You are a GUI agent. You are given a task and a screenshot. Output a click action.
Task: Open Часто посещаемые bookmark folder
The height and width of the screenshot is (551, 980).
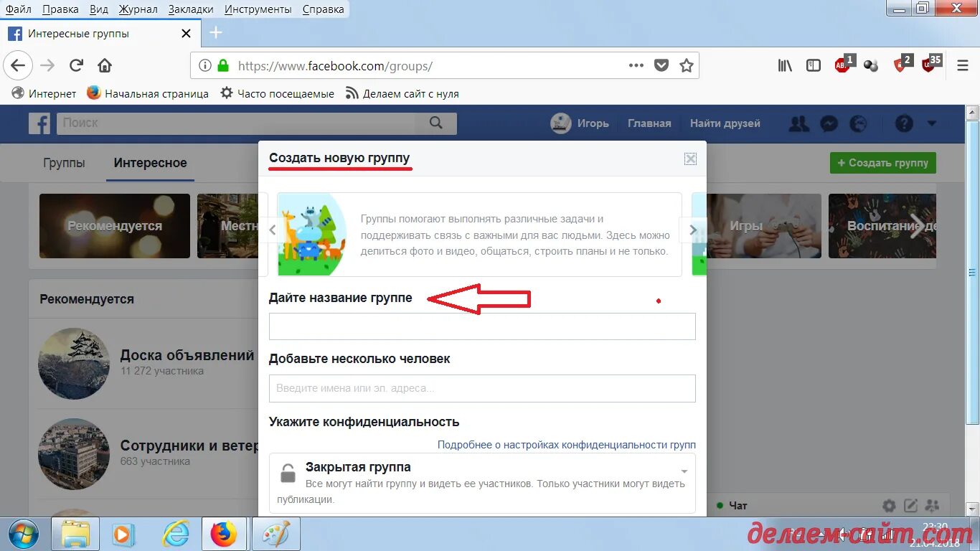coord(278,93)
